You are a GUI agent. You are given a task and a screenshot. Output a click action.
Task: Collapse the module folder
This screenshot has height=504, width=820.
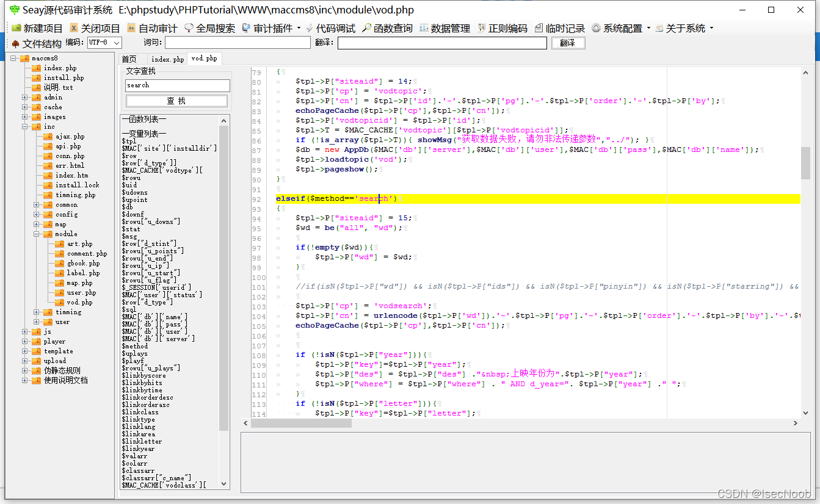point(36,234)
